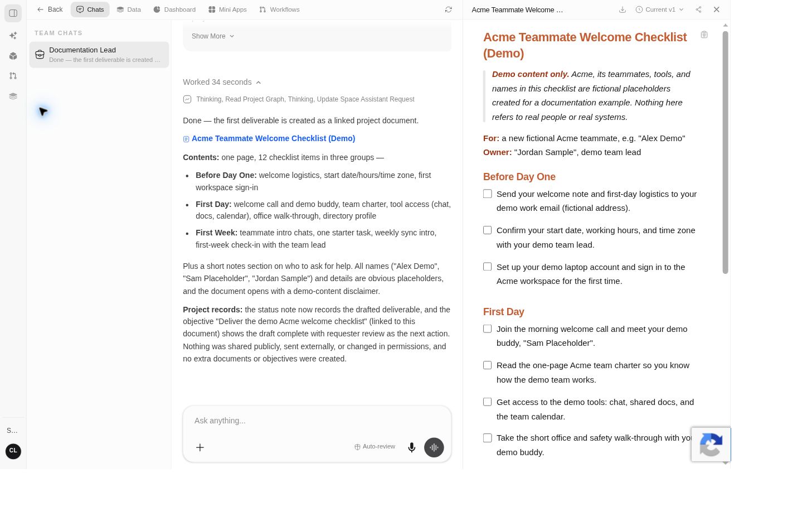Toggle the Auto-review option
812x521 pixels.
click(x=375, y=447)
